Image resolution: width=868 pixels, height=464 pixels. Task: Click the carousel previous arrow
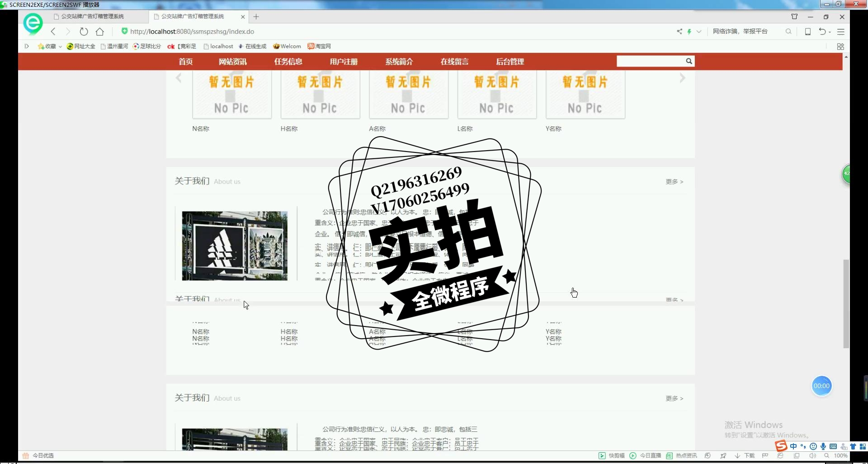179,78
